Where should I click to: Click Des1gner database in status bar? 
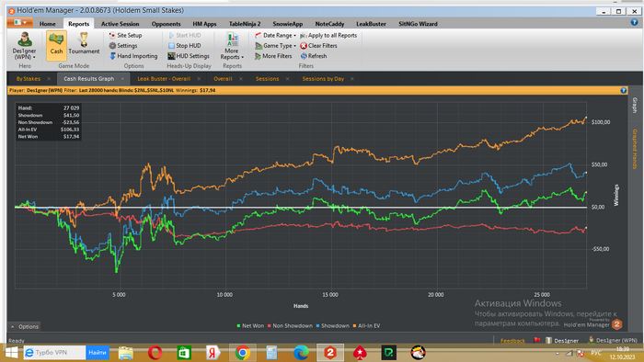(x=562, y=340)
